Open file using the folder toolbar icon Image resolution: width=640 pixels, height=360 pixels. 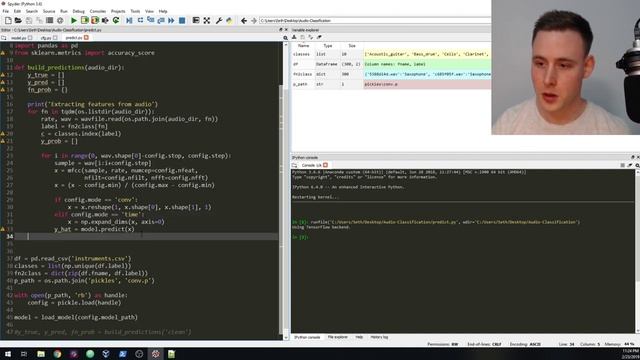coord(18,20)
